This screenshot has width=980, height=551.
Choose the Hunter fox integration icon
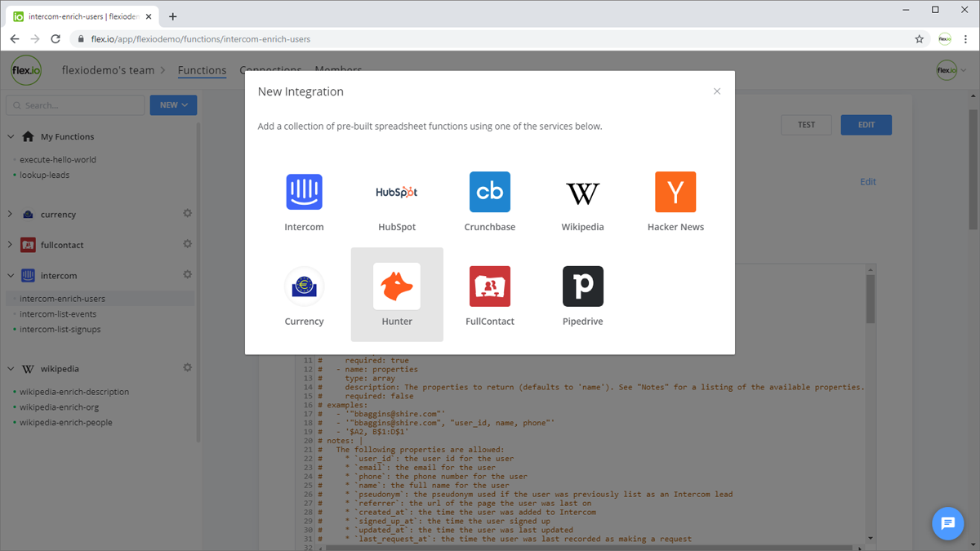(x=397, y=287)
